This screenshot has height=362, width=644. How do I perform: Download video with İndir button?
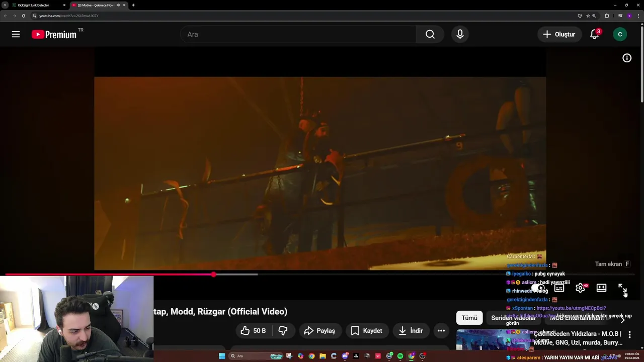(411, 330)
